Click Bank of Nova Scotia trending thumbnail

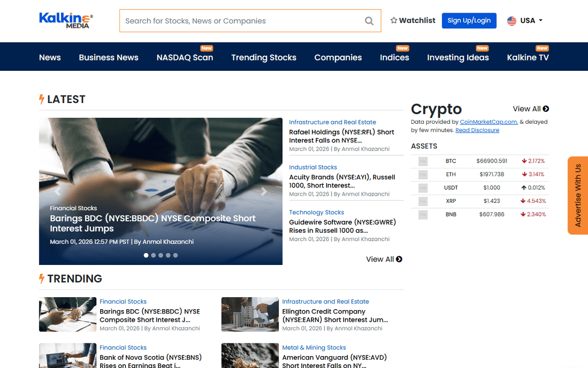[x=68, y=355]
